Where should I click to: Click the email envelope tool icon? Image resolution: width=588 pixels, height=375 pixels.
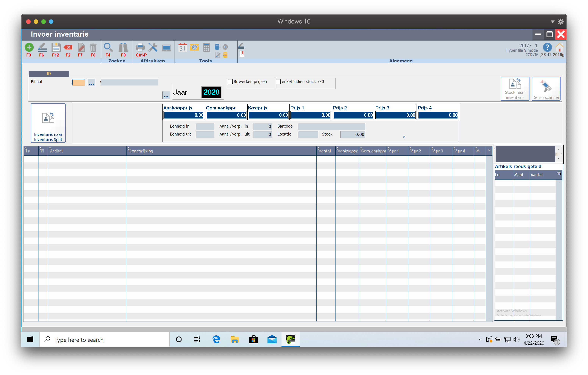point(194,47)
